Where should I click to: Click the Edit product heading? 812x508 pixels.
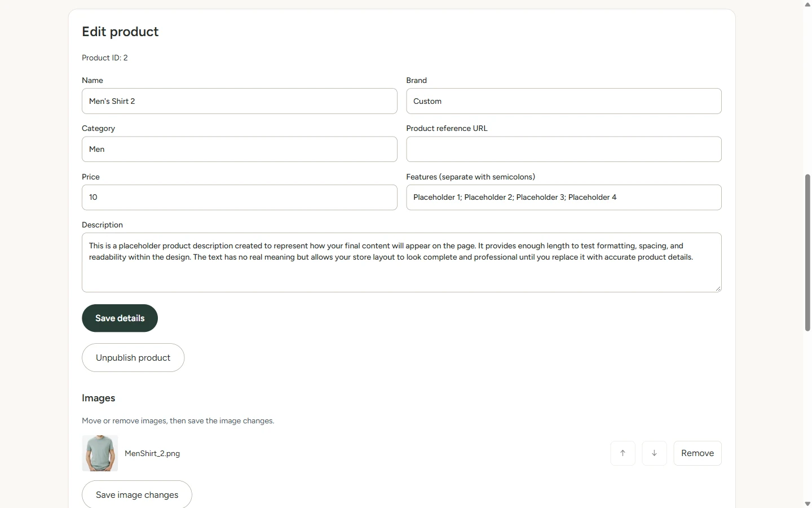tap(120, 32)
